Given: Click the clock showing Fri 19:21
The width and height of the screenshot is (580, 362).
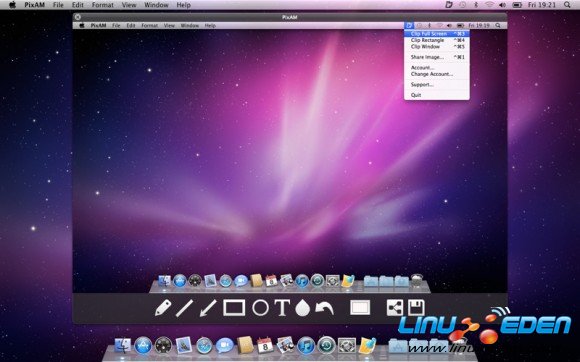Looking at the screenshot, I should (542, 5).
